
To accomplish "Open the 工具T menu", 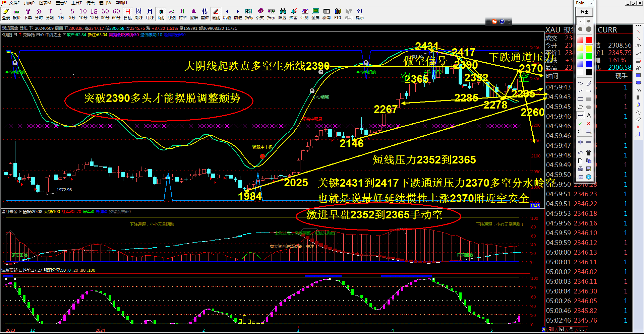I will point(77,3).
